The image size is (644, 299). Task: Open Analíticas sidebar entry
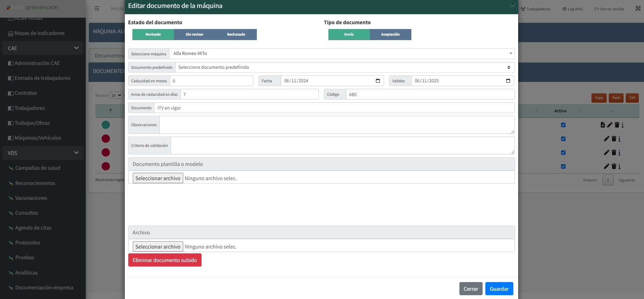26,273
